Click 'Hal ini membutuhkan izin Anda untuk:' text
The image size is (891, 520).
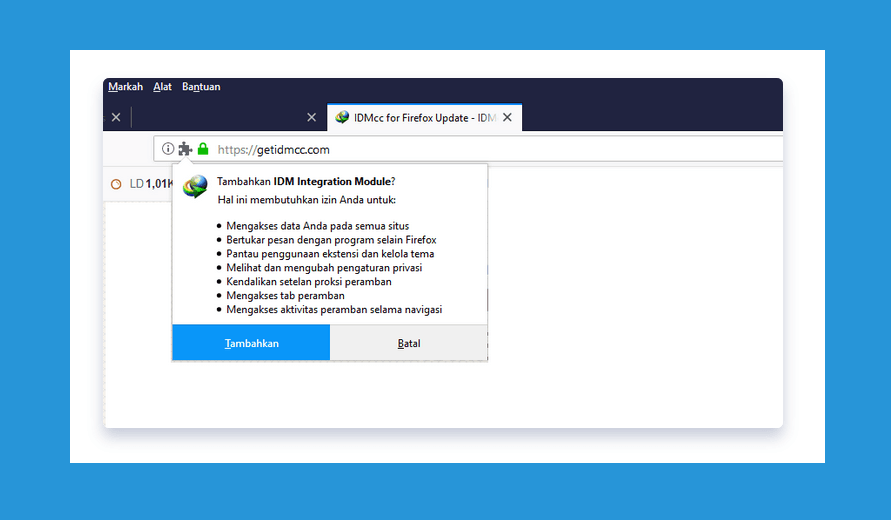307,200
